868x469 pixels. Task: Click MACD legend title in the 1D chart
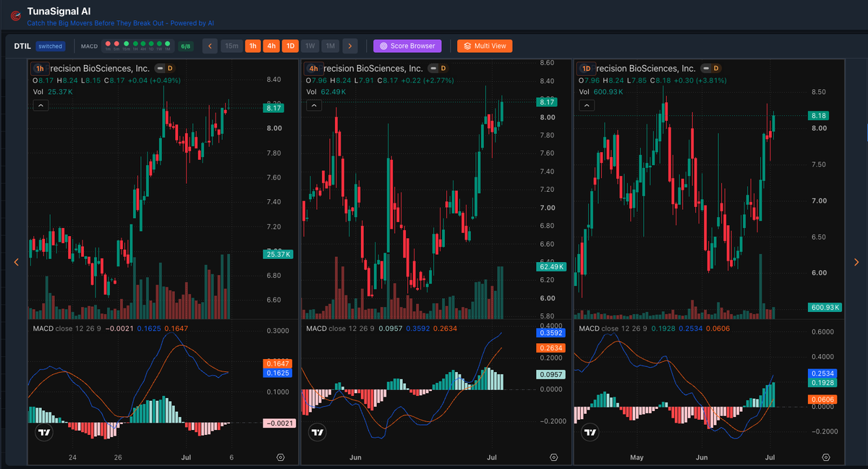pyautogui.click(x=590, y=329)
